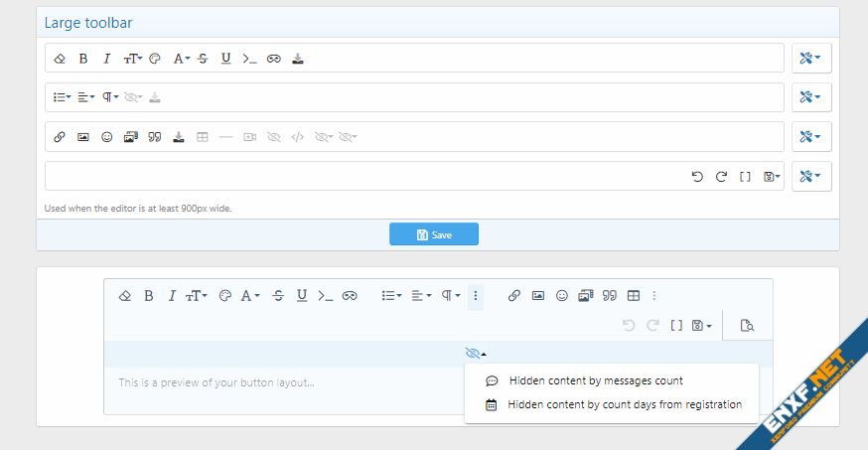The image size is (868, 450).
Task: Click the quote icon in the third toolbar row
Action: pos(155,137)
